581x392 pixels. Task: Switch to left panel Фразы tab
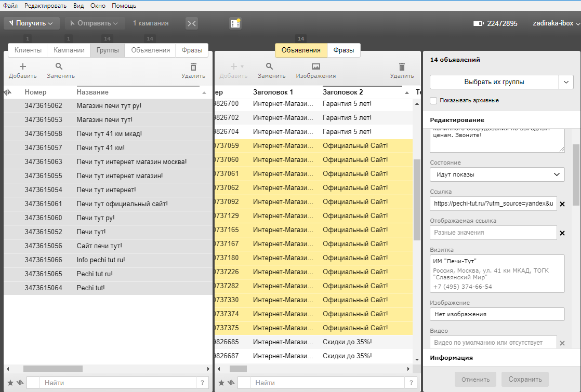pos(192,50)
